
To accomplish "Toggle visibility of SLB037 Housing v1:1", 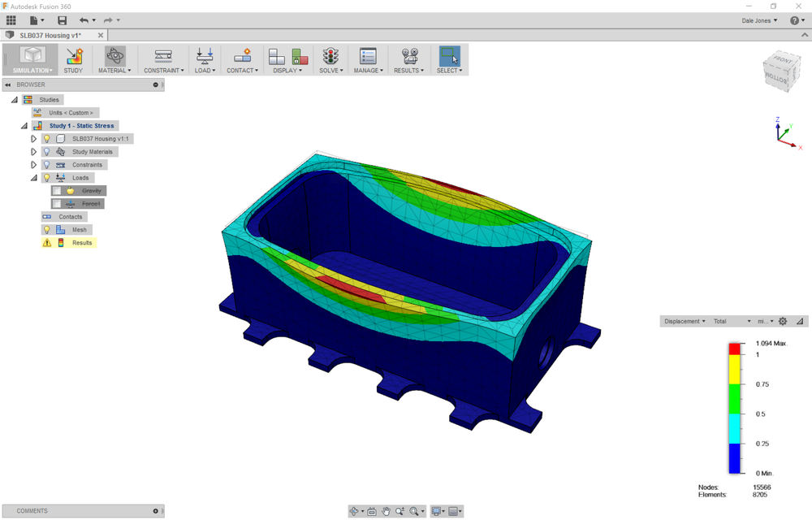I will (x=46, y=139).
